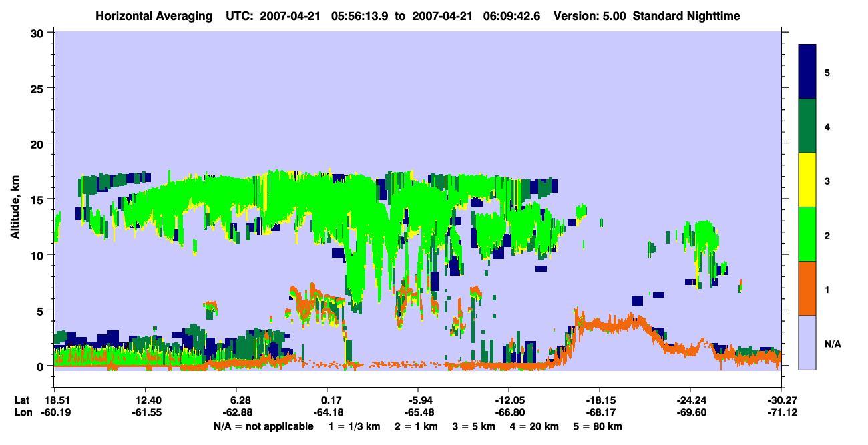Click the dark blue colorbar segment labeled 5
This screenshot has height=445, width=868.
(x=807, y=72)
